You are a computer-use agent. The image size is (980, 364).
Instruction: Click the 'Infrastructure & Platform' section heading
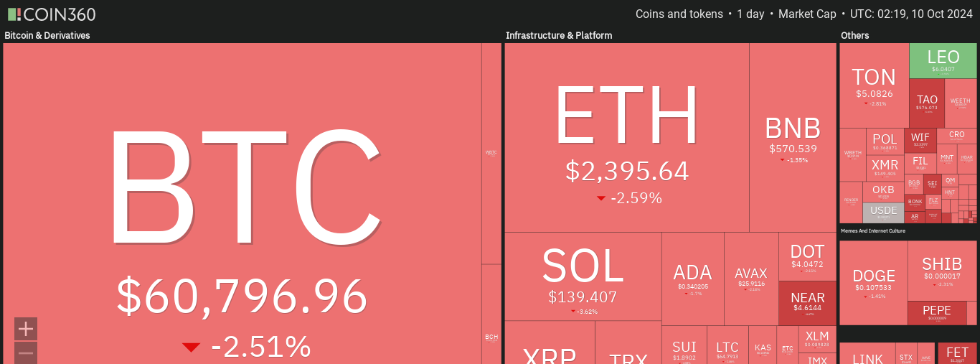click(558, 35)
